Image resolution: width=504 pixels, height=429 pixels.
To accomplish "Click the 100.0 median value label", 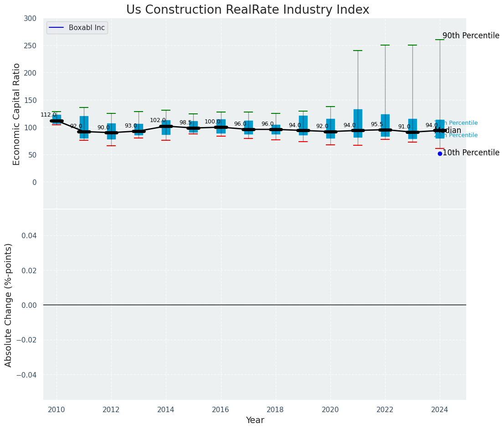I will [212, 122].
